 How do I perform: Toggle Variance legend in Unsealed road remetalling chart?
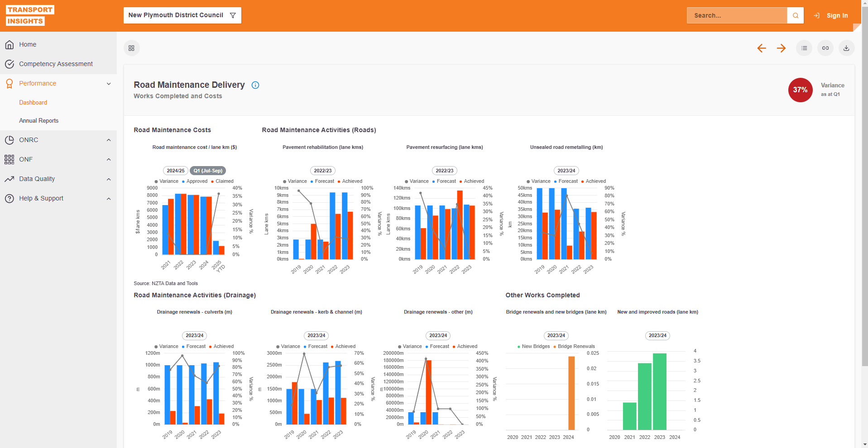pos(539,181)
